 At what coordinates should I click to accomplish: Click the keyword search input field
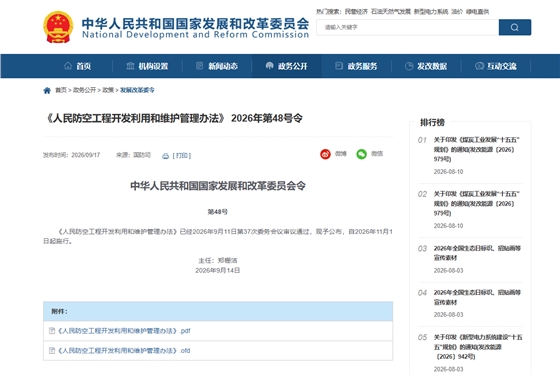tap(408, 27)
